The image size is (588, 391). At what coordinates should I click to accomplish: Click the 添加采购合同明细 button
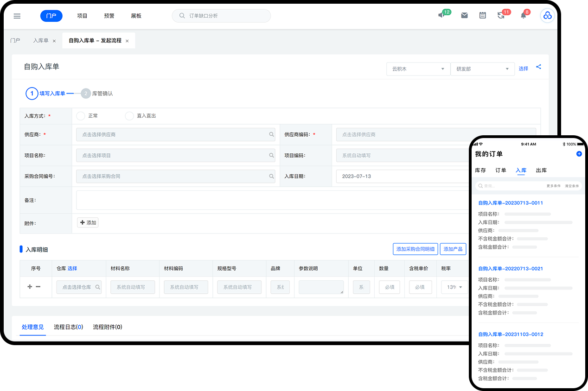click(x=415, y=249)
